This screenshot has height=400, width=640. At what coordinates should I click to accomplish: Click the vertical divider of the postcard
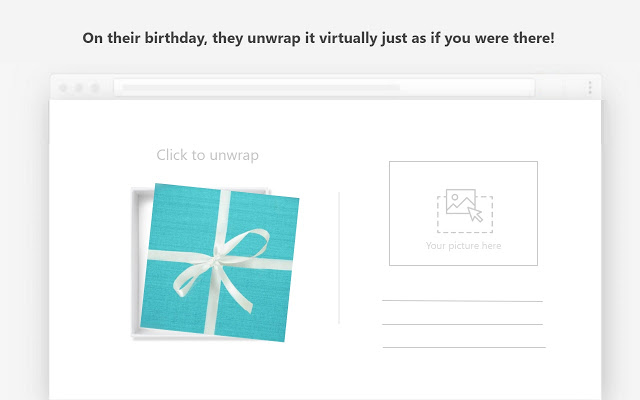[339, 258]
